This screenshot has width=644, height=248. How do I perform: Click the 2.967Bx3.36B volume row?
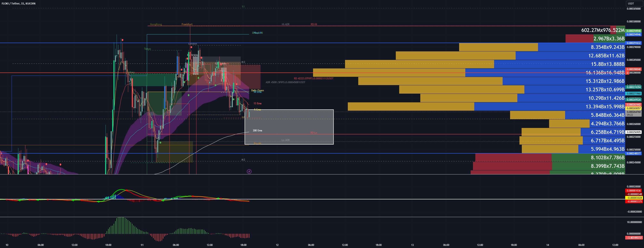pos(595,39)
